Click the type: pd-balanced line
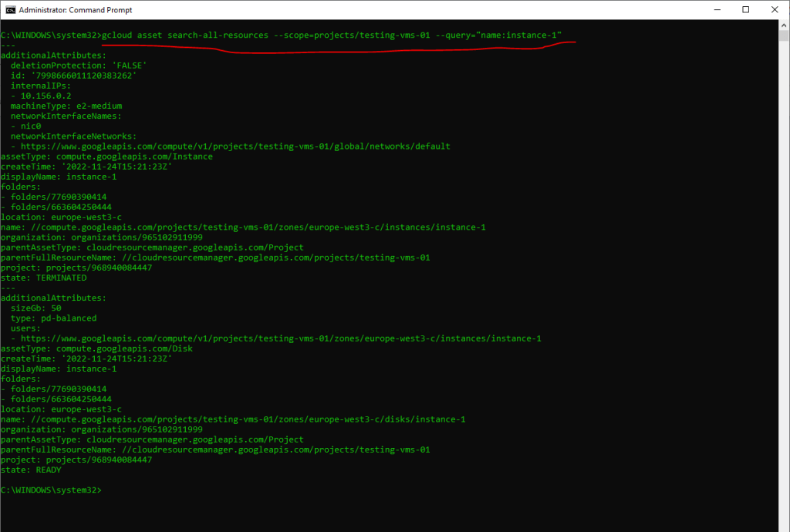Screen dimensions: 790x532 pyautogui.click(x=53, y=318)
